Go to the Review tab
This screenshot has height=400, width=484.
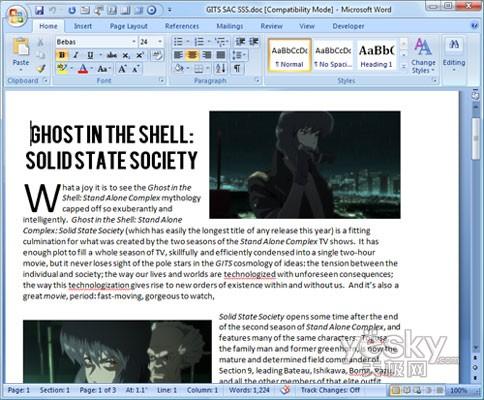pos(271,26)
